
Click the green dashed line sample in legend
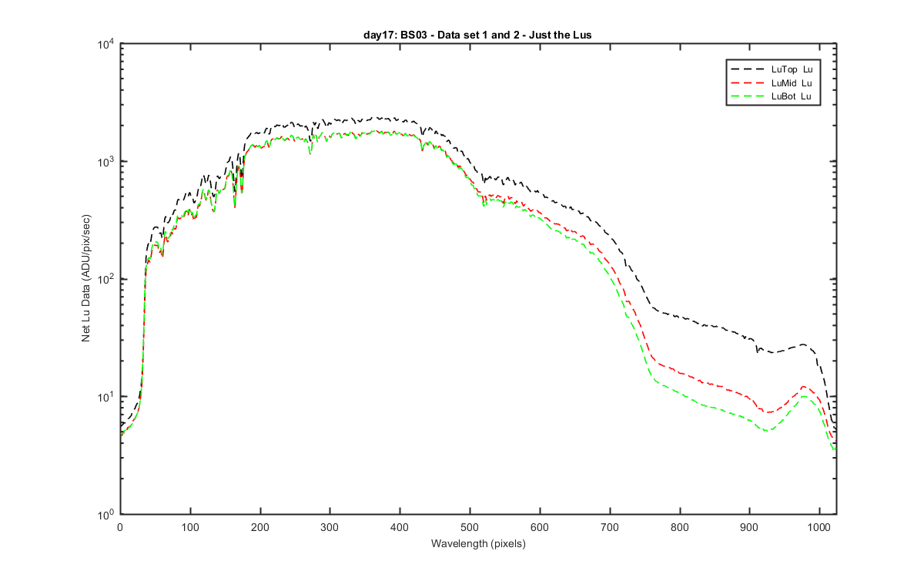tap(748, 96)
